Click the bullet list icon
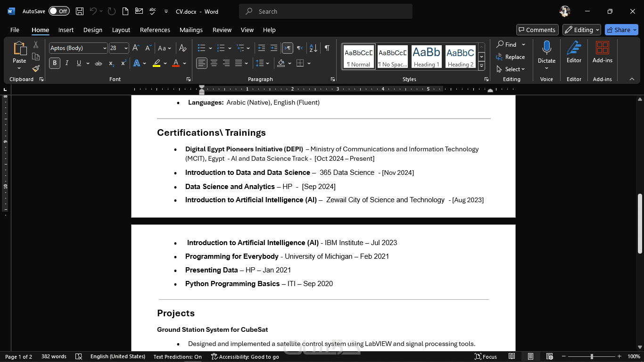The image size is (644, 362). tap(201, 48)
